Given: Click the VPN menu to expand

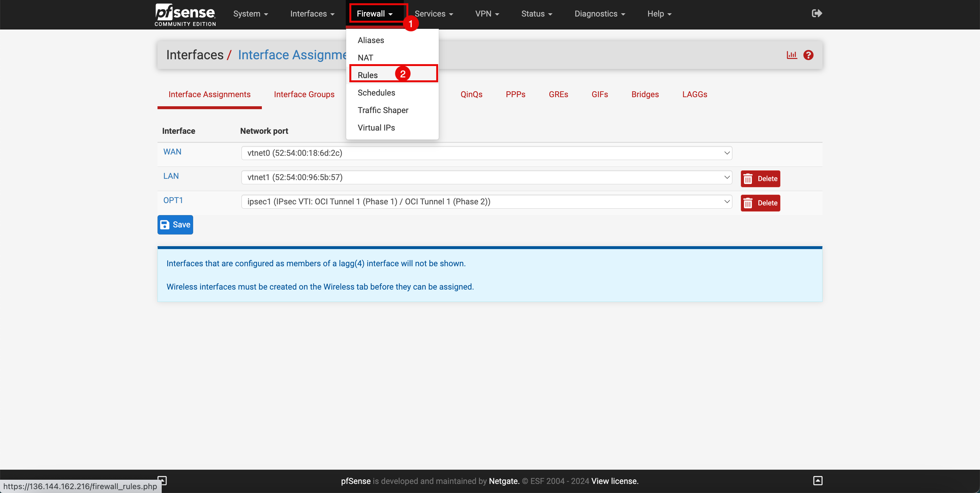Looking at the screenshot, I should [x=487, y=14].
